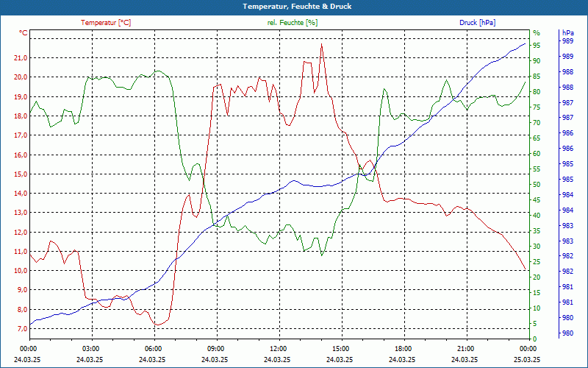Click the "15:00" time axis label
The height and width of the screenshot is (368, 588).
(x=342, y=349)
